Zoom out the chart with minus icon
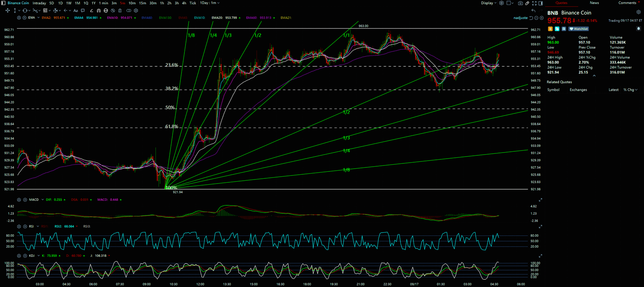 tap(536, 18)
